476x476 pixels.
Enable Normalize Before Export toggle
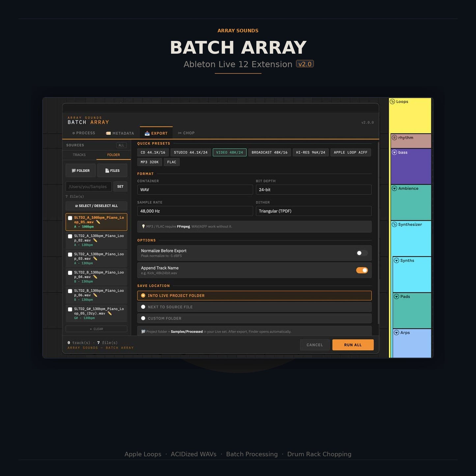pyautogui.click(x=362, y=253)
